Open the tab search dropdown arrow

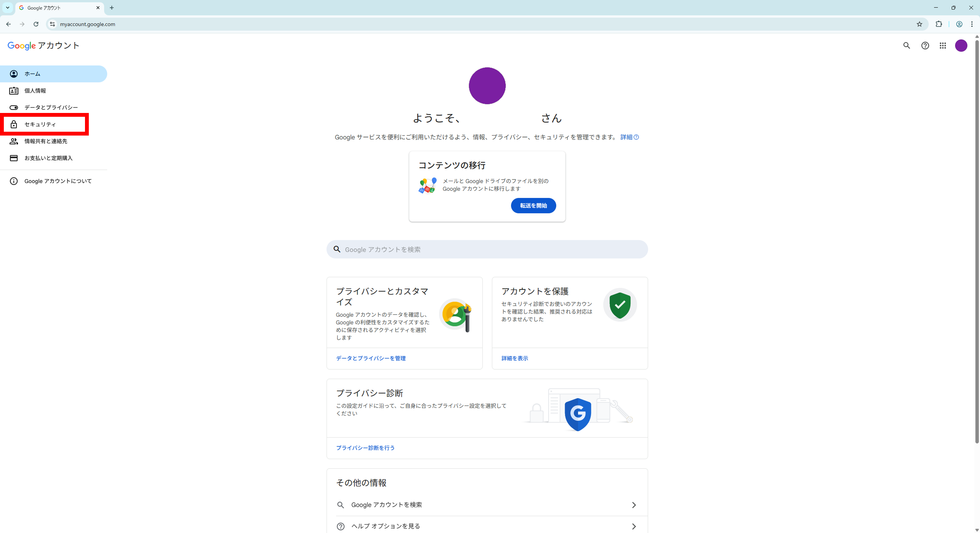point(8,8)
